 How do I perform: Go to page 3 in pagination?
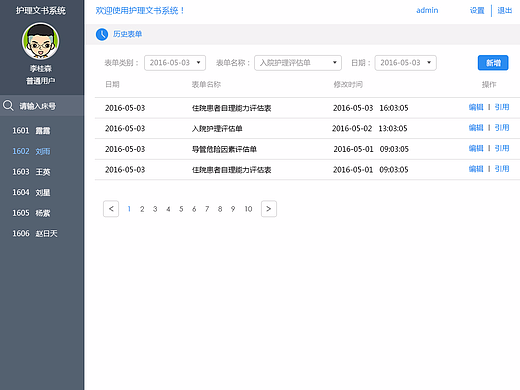pos(155,209)
